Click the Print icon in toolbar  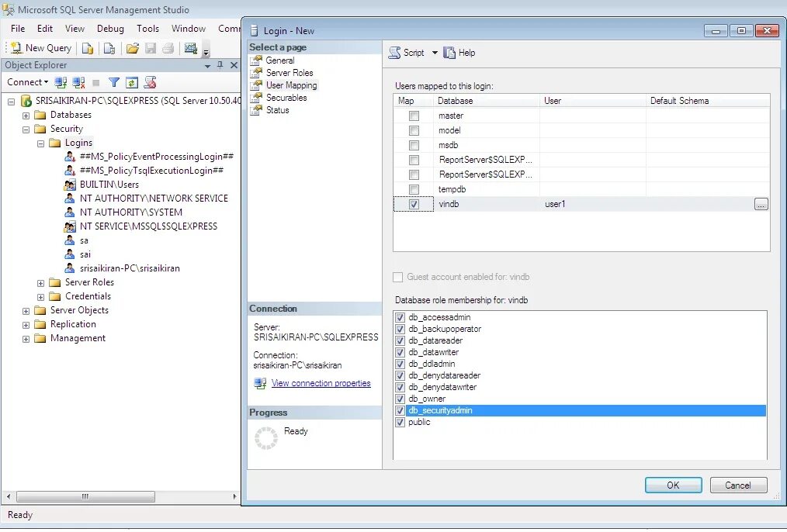click(x=168, y=48)
